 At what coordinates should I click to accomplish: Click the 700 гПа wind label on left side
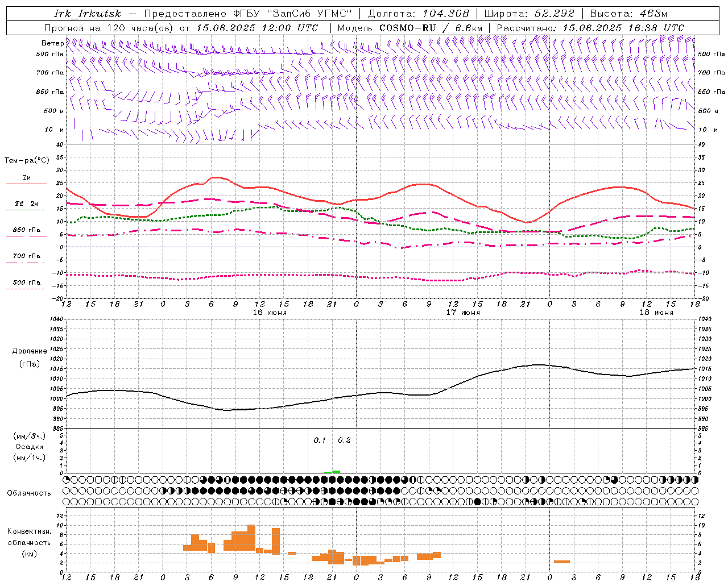point(50,73)
